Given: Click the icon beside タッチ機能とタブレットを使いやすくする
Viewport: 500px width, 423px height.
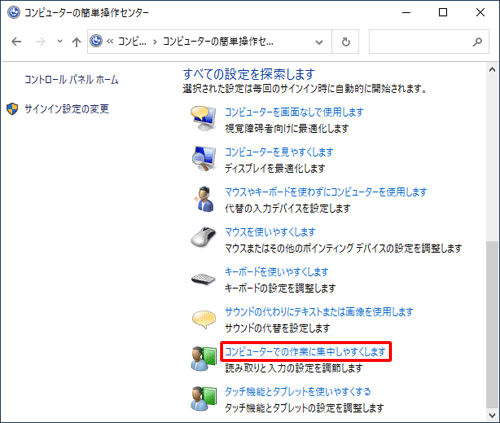Looking at the screenshot, I should 204,399.
